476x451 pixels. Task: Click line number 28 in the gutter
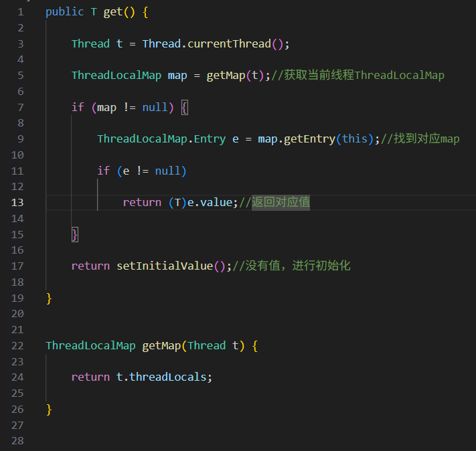click(17, 441)
